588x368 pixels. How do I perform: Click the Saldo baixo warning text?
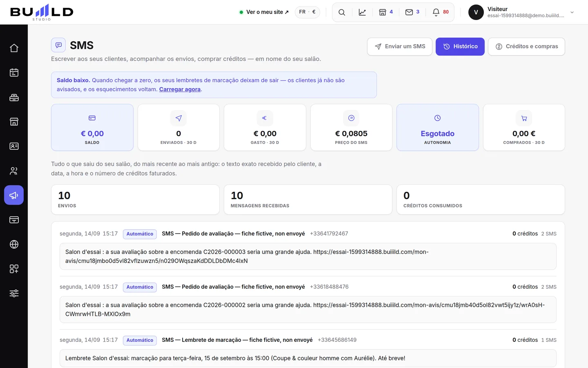pyautogui.click(x=214, y=85)
